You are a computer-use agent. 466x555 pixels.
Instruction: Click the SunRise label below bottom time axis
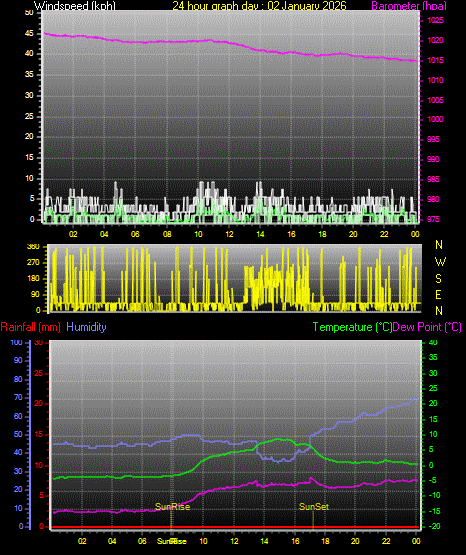172,541
